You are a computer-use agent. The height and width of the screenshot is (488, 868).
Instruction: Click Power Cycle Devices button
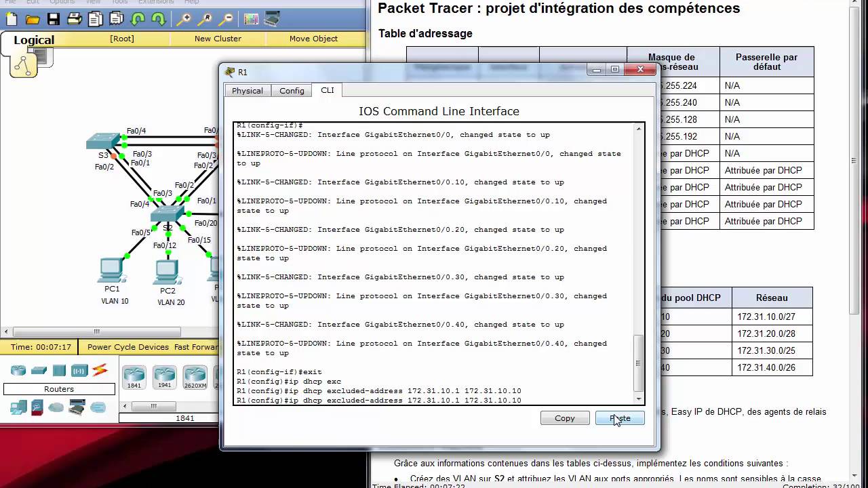128,347
